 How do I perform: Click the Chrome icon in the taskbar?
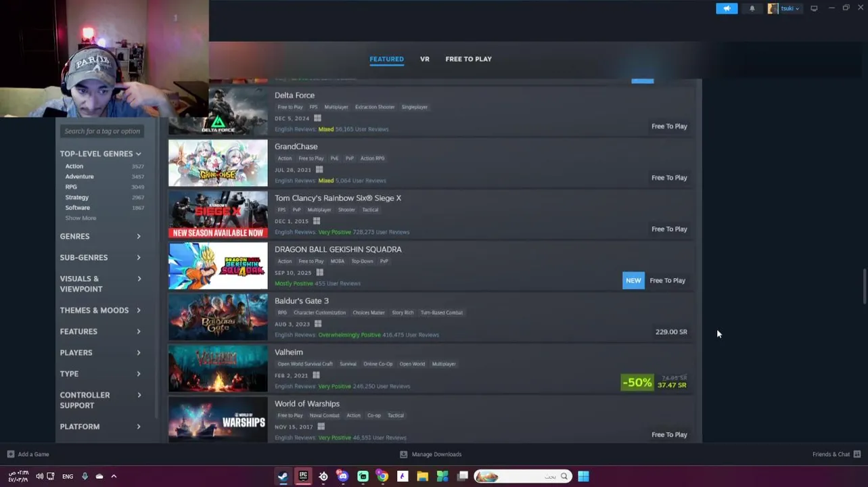point(382,476)
